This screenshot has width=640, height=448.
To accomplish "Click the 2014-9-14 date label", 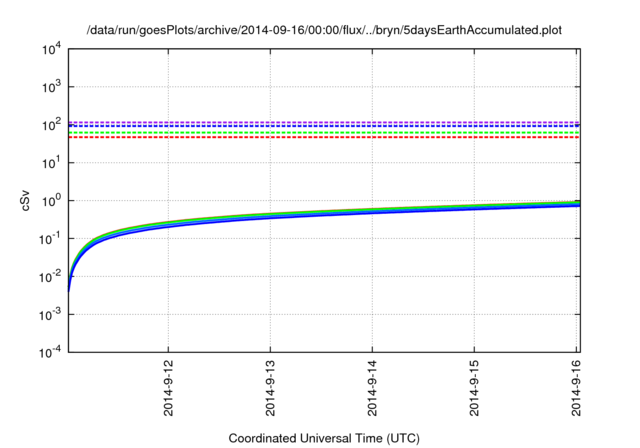I will (372, 388).
